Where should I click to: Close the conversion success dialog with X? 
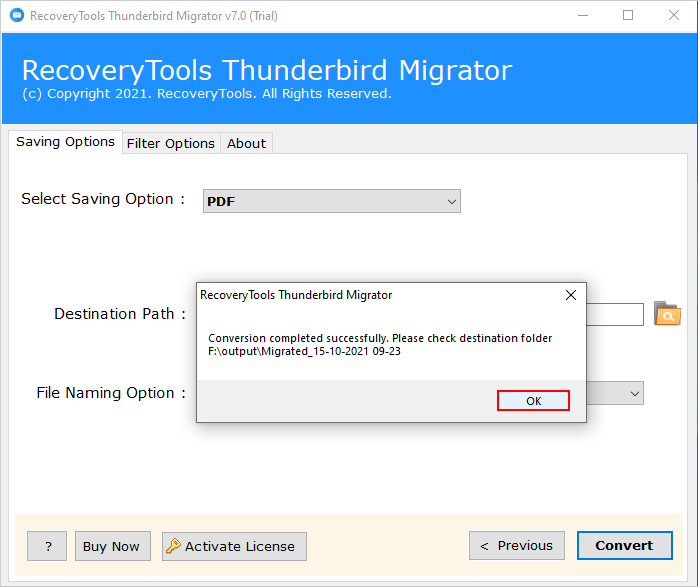(571, 295)
